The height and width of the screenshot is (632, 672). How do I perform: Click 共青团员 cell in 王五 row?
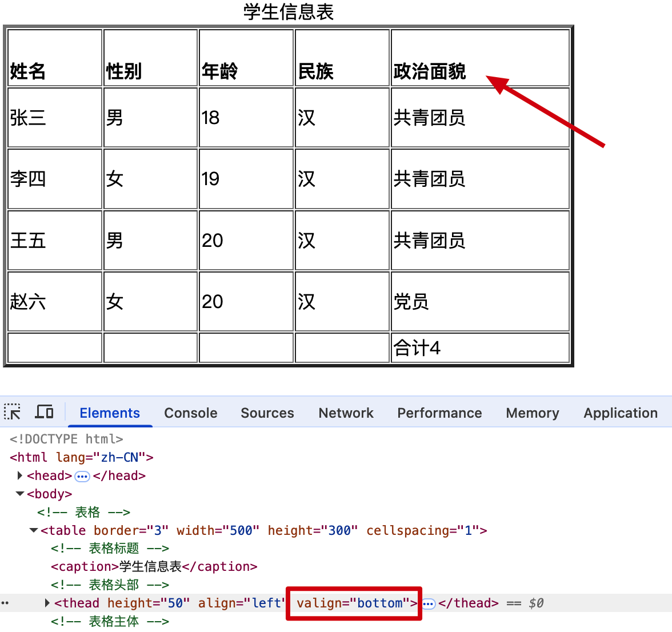(481, 240)
